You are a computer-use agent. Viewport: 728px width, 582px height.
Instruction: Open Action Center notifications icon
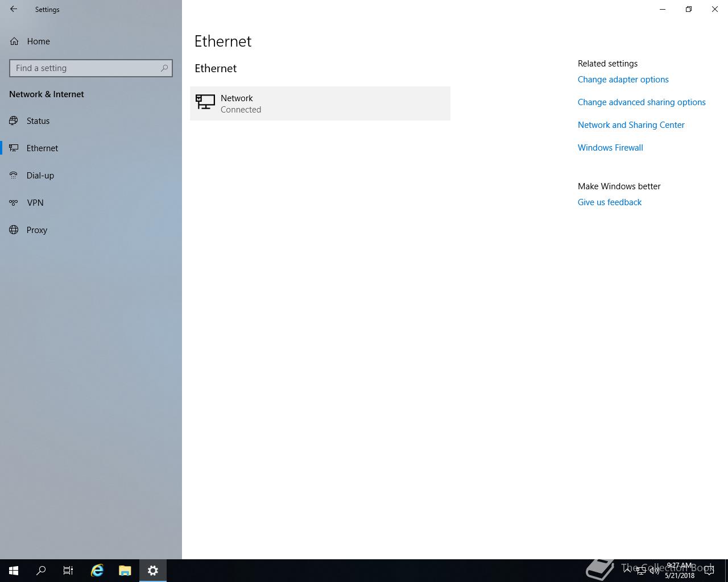coord(709,571)
